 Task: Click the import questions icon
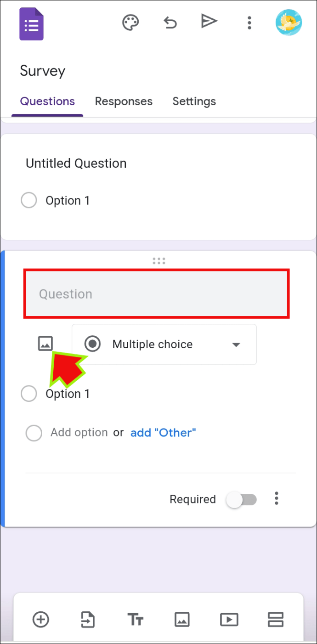tap(88, 620)
